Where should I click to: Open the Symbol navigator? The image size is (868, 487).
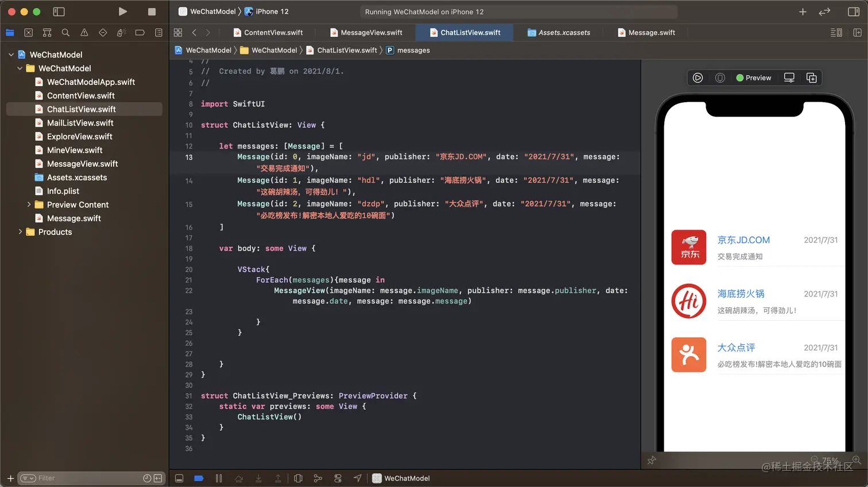[x=47, y=33]
